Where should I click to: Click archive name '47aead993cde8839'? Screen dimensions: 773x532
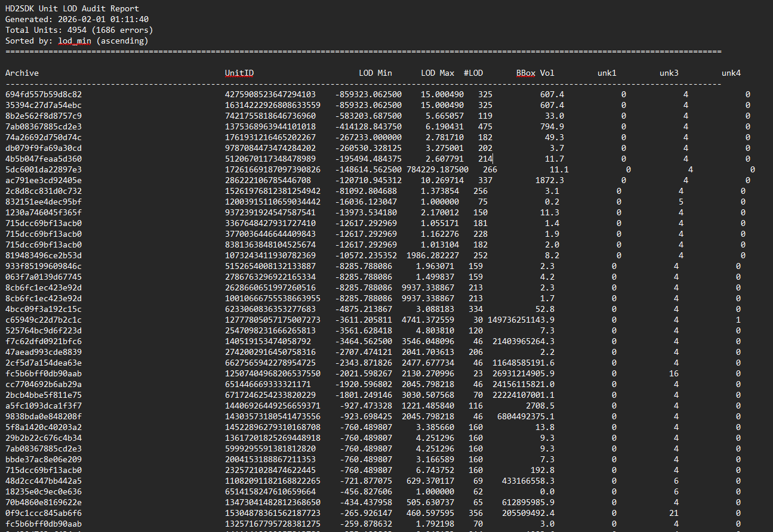point(44,352)
